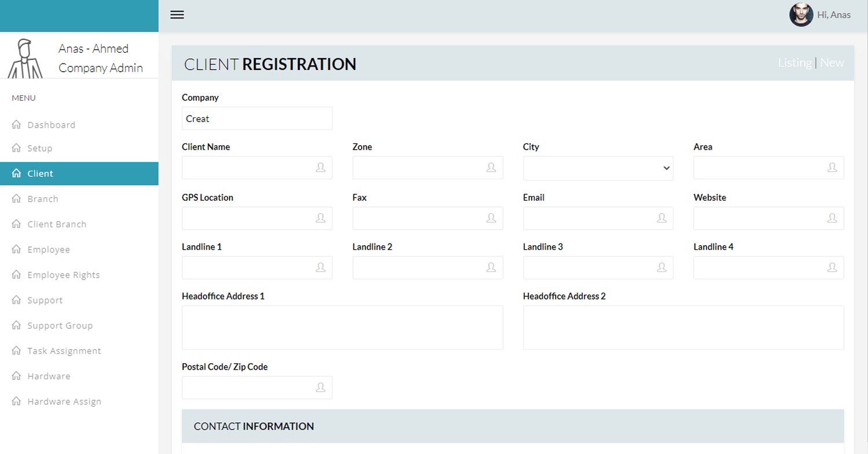Select Hardware Assign from the menu
The image size is (868, 454).
64,401
